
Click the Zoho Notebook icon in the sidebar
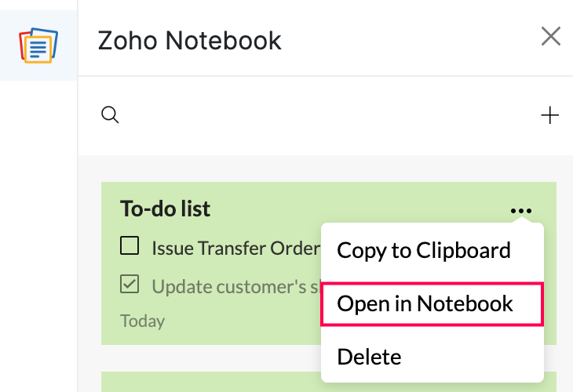38,44
